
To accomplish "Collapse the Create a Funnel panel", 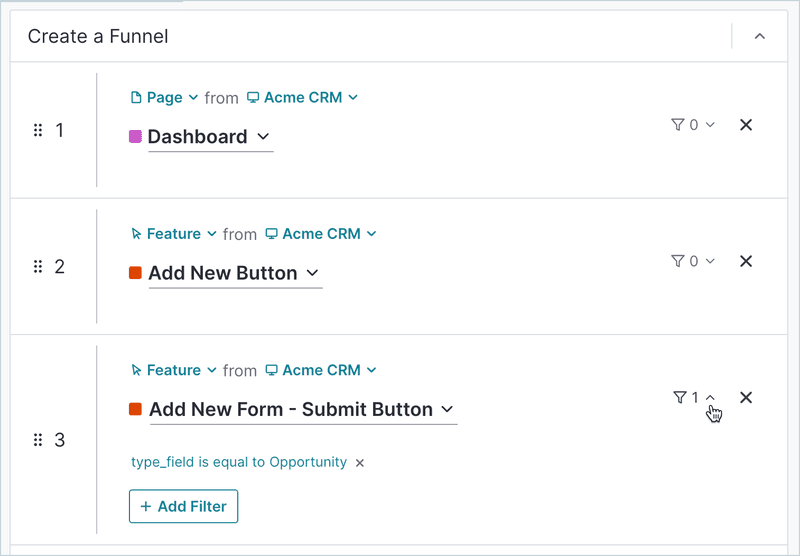I will point(759,37).
